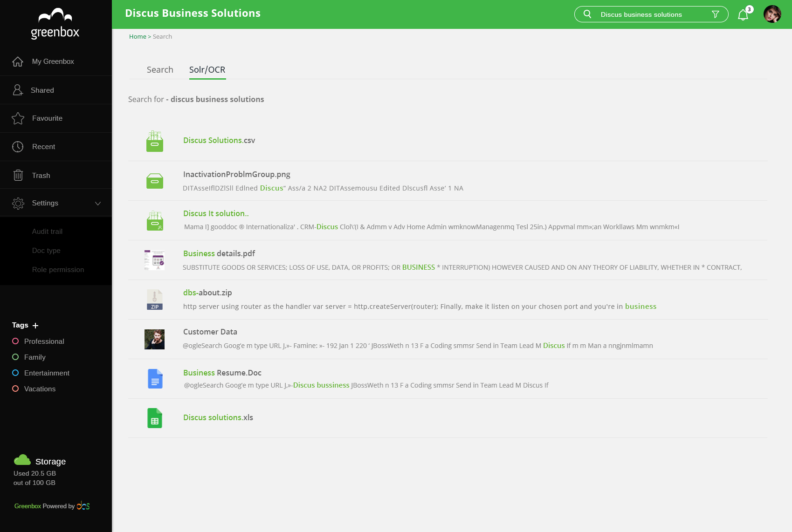Click the add tag plus icon
The image size is (792, 532).
click(35, 326)
